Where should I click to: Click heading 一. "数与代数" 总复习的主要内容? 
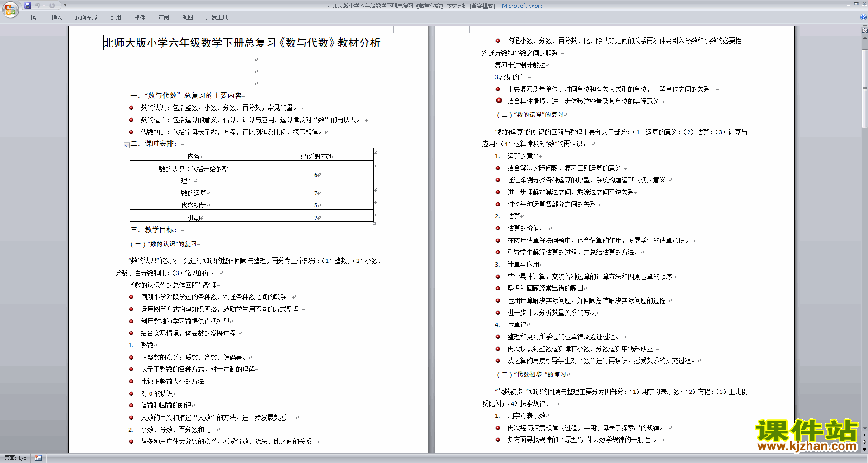pyautogui.click(x=186, y=96)
